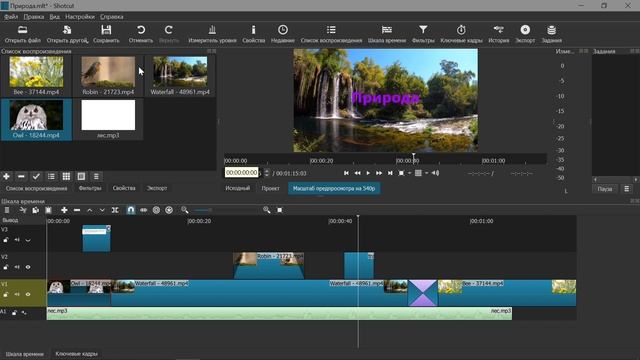Image resolution: width=640 pixels, height=360 pixels.
Task: Split the clip at the playhead
Action: pyautogui.click(x=115, y=210)
